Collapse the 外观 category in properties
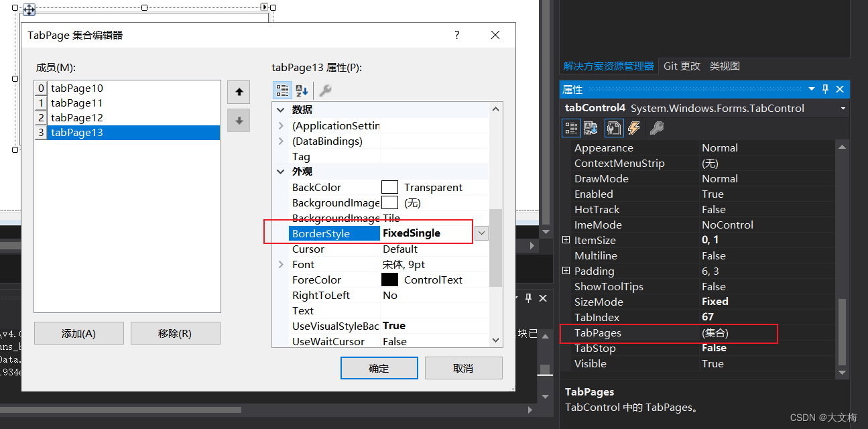 [x=280, y=171]
